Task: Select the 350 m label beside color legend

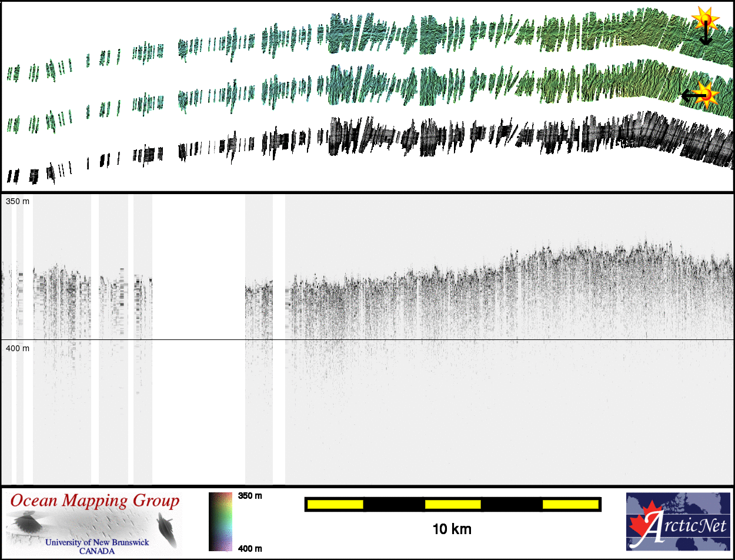Action: click(x=249, y=496)
